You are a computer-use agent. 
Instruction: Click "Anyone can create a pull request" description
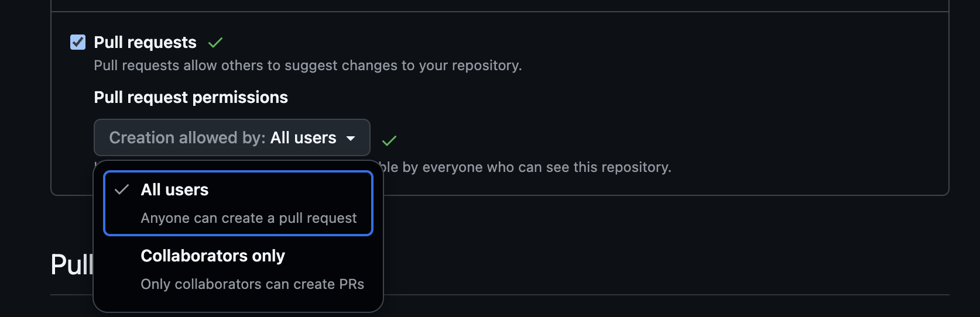coord(249,218)
